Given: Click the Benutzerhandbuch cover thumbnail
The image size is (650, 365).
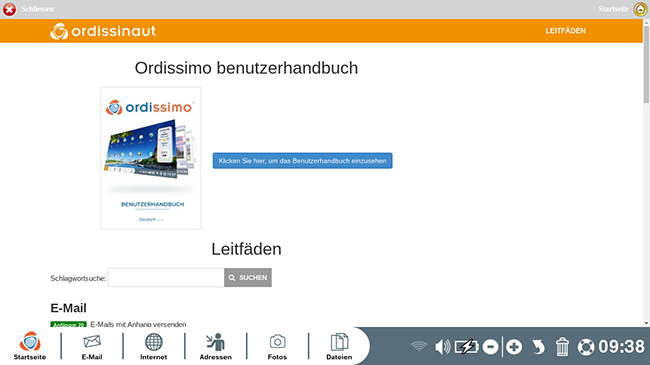Looking at the screenshot, I should tap(151, 158).
